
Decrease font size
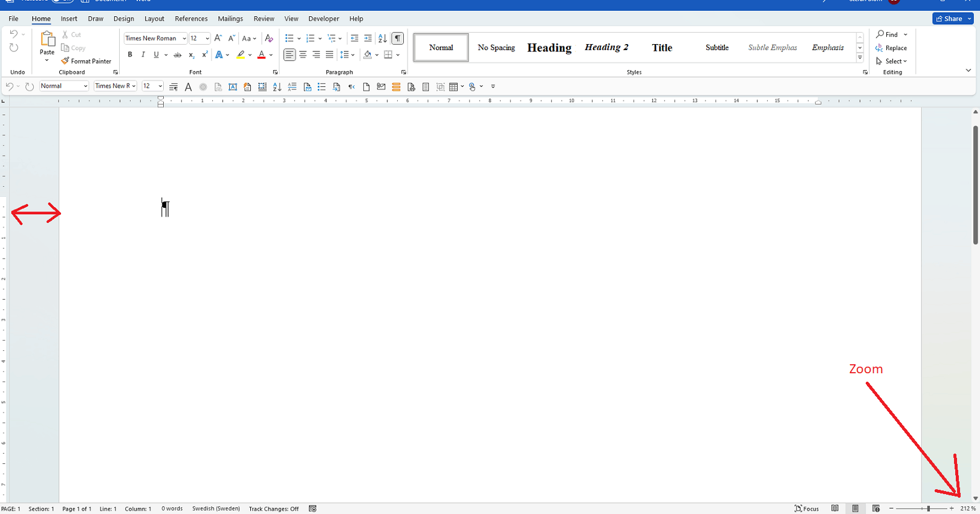click(232, 38)
